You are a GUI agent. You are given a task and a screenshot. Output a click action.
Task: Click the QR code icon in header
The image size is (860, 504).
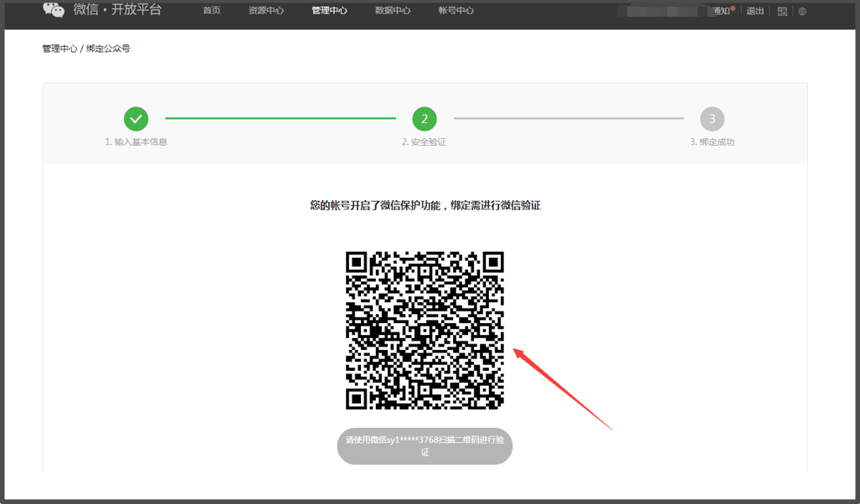(783, 12)
